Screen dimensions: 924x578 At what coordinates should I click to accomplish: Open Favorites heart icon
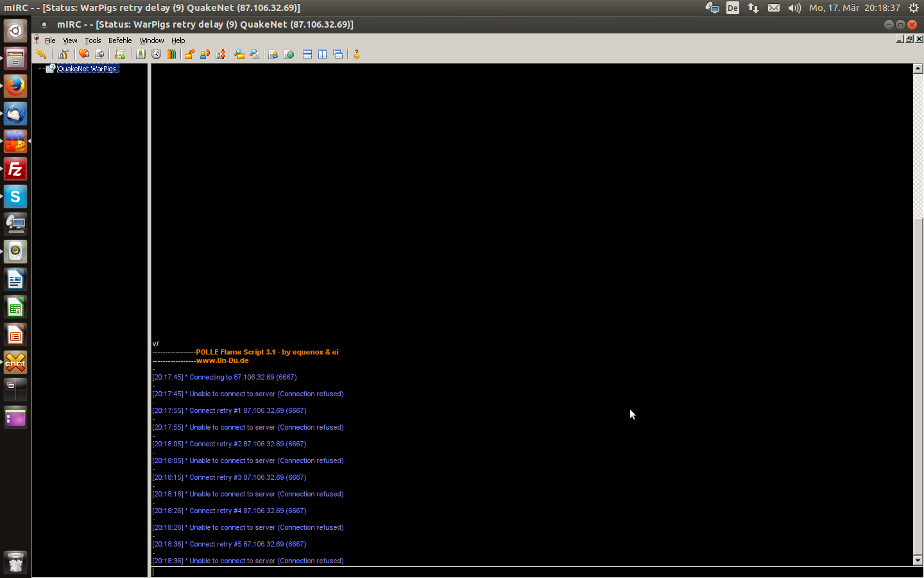pos(84,55)
